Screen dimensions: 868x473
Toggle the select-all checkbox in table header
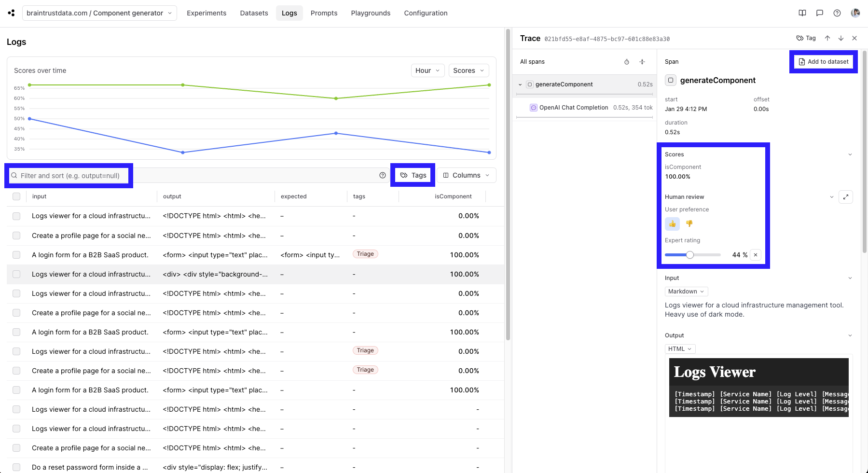pyautogui.click(x=16, y=196)
